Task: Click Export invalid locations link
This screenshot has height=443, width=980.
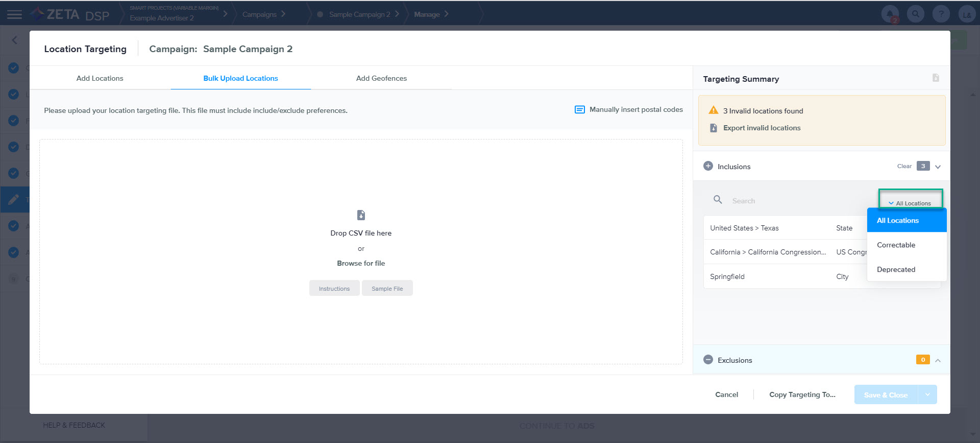Action: point(762,128)
